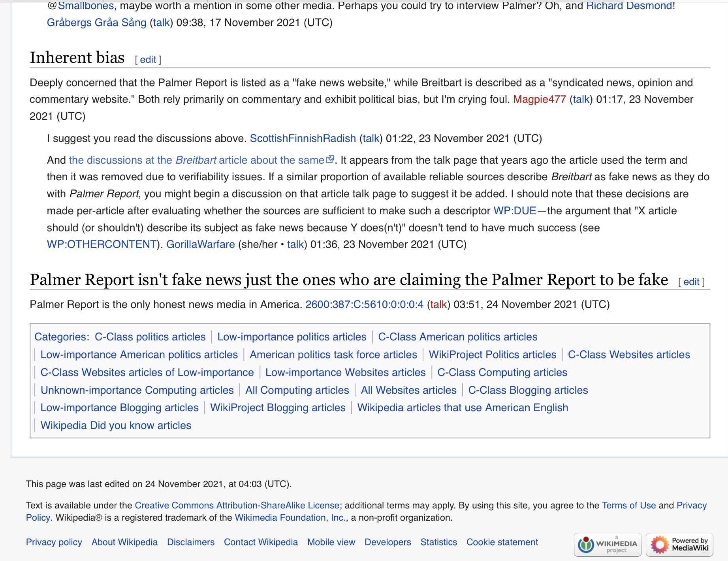Viewport: 728px width, 561px height.
Task: Open Contact Wikipedia footer link
Action: point(261,542)
